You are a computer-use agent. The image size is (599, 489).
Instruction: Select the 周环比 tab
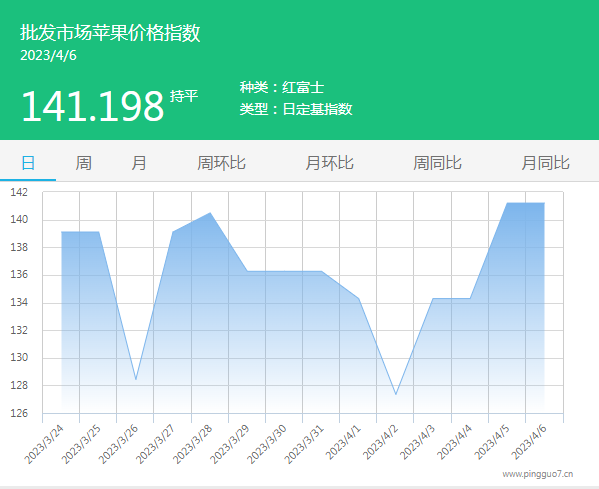pos(221,163)
